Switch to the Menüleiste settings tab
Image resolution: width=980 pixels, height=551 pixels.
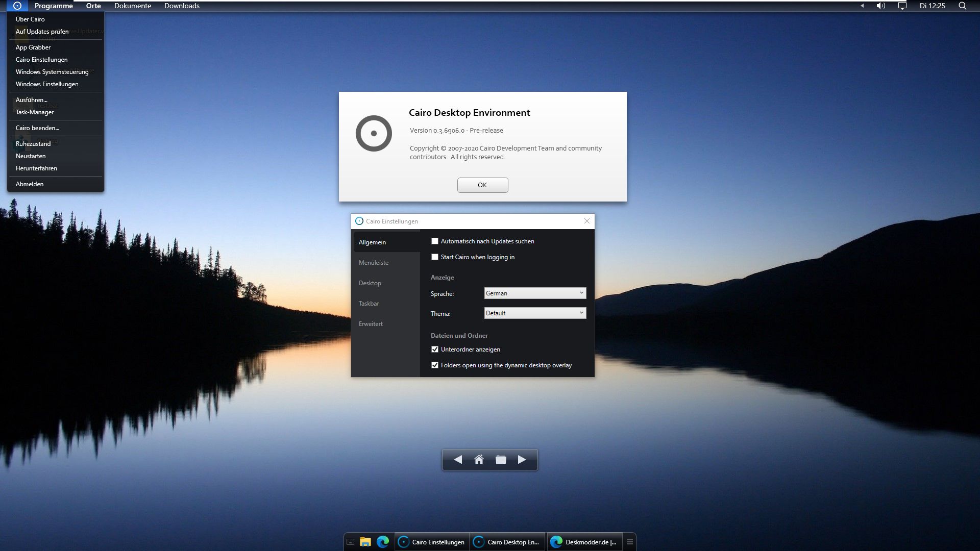[x=386, y=262]
